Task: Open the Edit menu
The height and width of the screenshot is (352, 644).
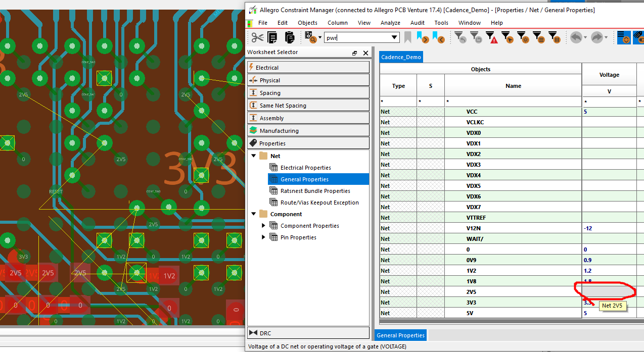Action: 283,23
